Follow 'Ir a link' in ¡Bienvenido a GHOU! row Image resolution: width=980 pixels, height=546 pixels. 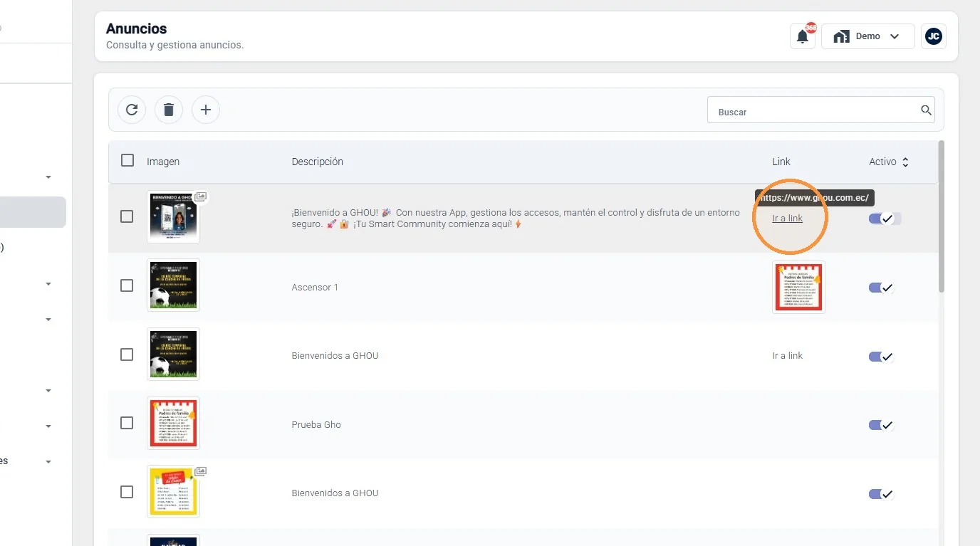click(787, 219)
